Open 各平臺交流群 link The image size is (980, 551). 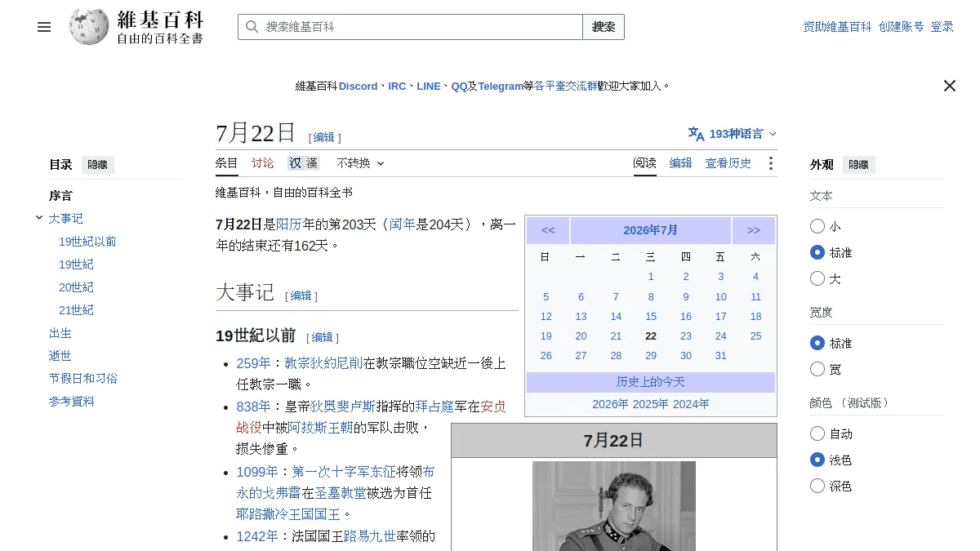point(566,86)
